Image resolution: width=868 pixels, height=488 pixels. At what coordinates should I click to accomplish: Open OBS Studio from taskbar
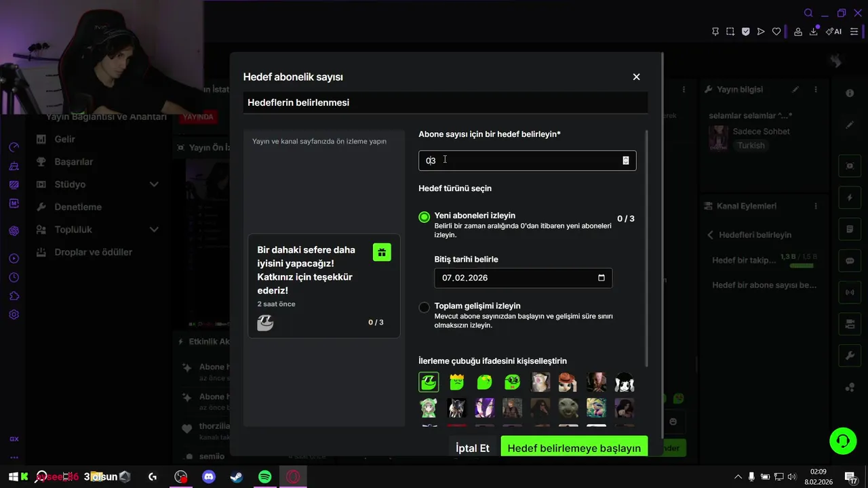tap(180, 477)
